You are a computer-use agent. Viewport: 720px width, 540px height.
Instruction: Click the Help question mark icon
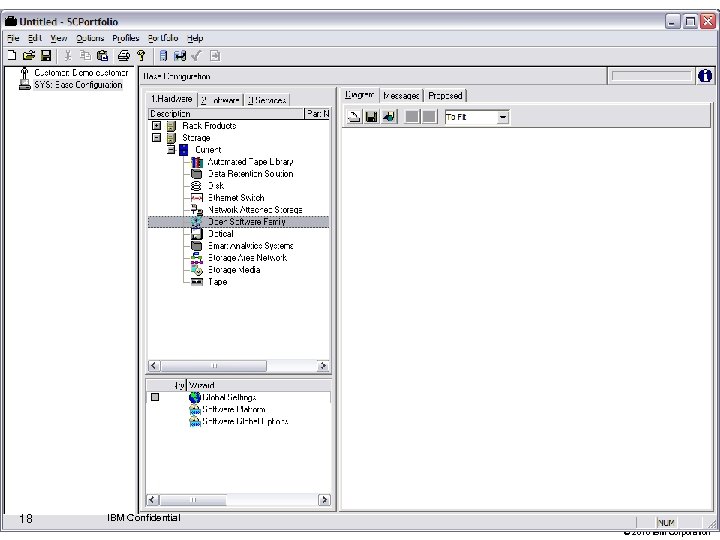[x=141, y=56]
